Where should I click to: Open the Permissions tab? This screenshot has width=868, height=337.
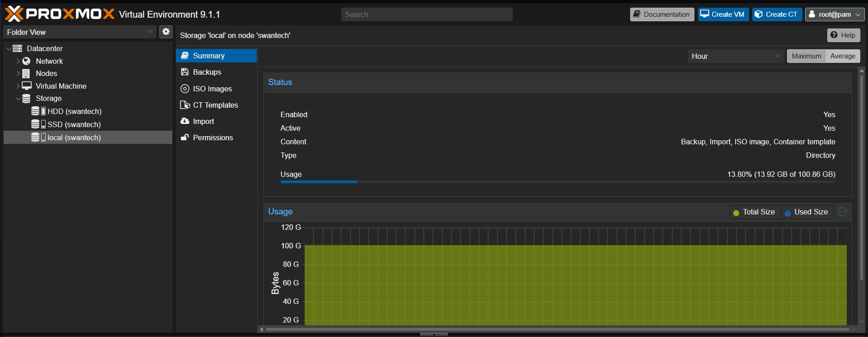click(x=216, y=138)
